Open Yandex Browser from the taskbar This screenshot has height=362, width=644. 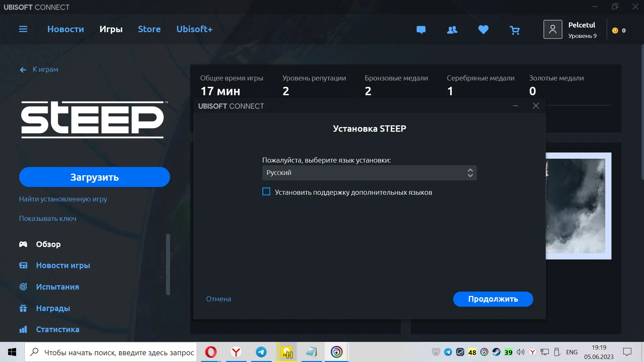236,352
